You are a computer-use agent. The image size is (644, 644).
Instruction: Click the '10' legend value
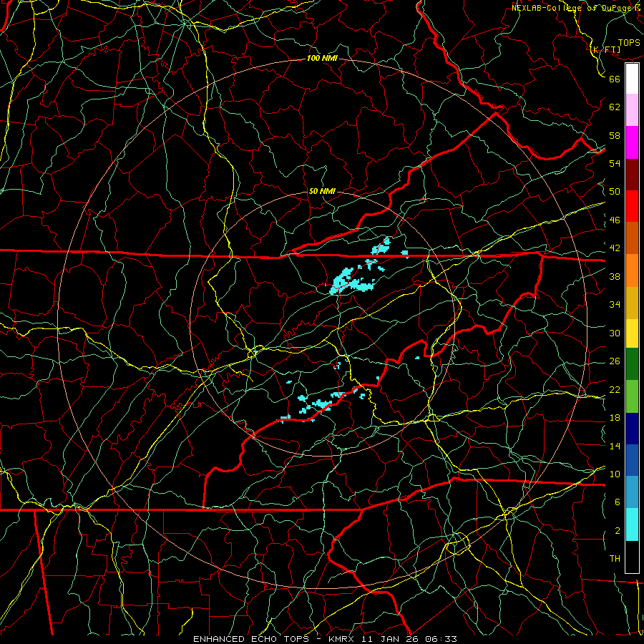615,474
